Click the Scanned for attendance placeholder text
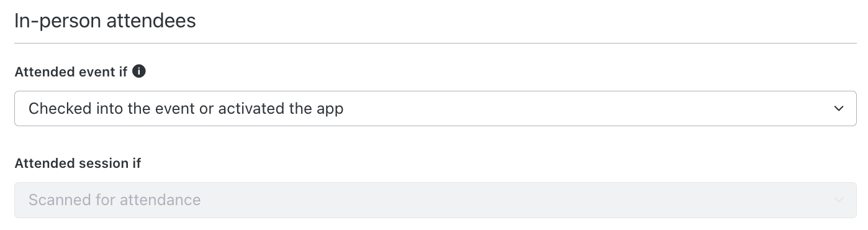This screenshot has height=230, width=868. [115, 200]
